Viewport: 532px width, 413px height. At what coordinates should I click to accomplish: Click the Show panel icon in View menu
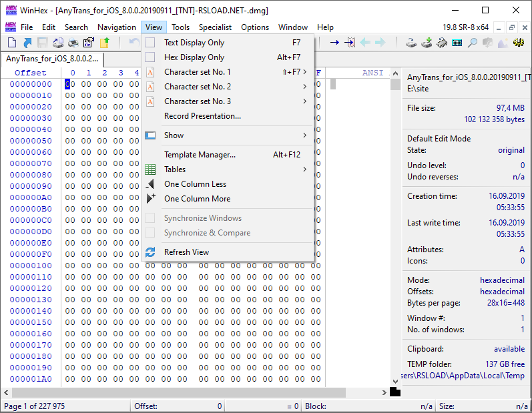150,135
